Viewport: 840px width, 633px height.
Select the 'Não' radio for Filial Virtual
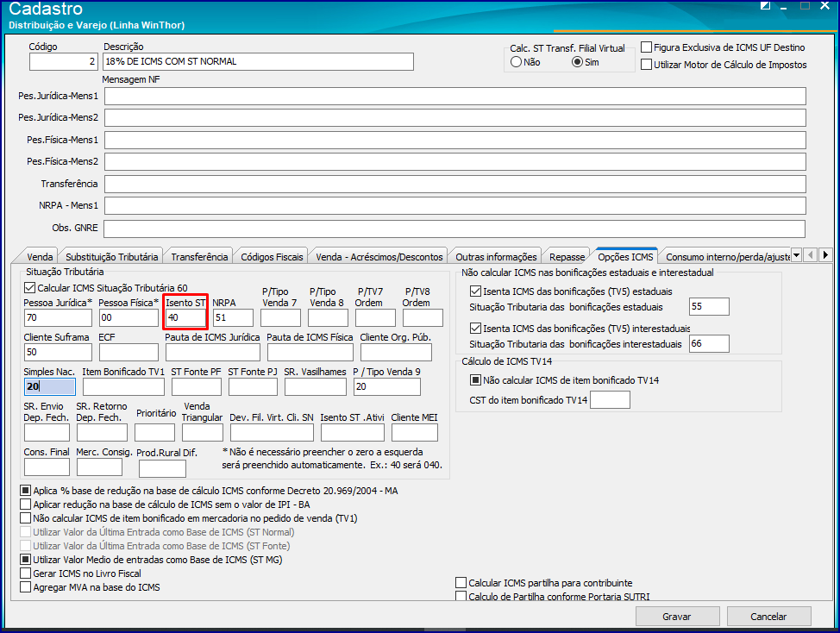pos(516,62)
